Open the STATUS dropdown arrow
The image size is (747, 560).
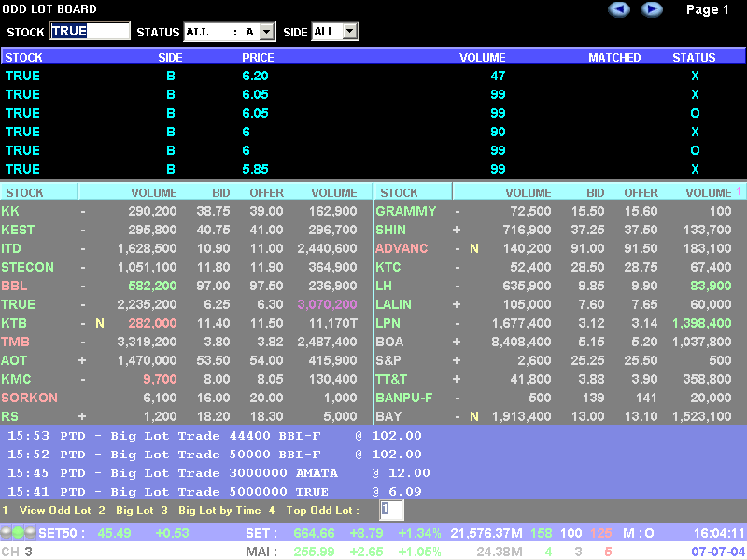coord(267,32)
